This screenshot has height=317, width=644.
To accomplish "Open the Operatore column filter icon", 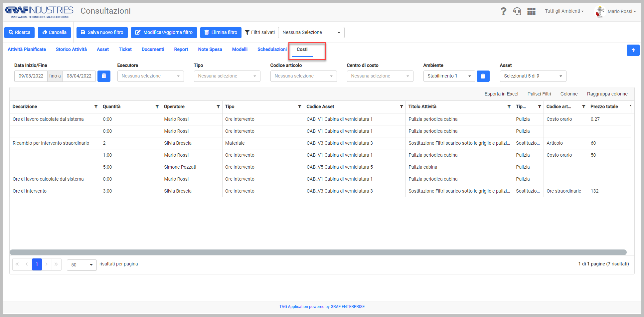I will pos(218,107).
